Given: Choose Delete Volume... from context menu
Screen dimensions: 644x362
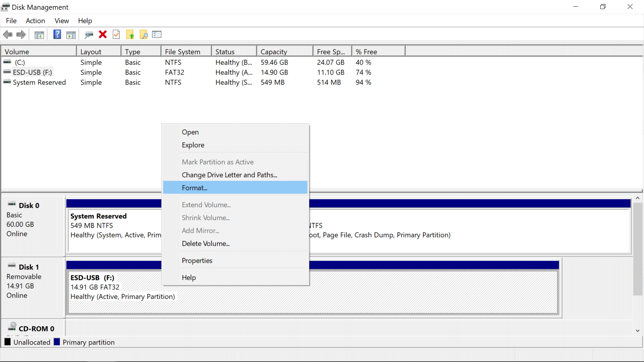Looking at the screenshot, I should coord(206,244).
